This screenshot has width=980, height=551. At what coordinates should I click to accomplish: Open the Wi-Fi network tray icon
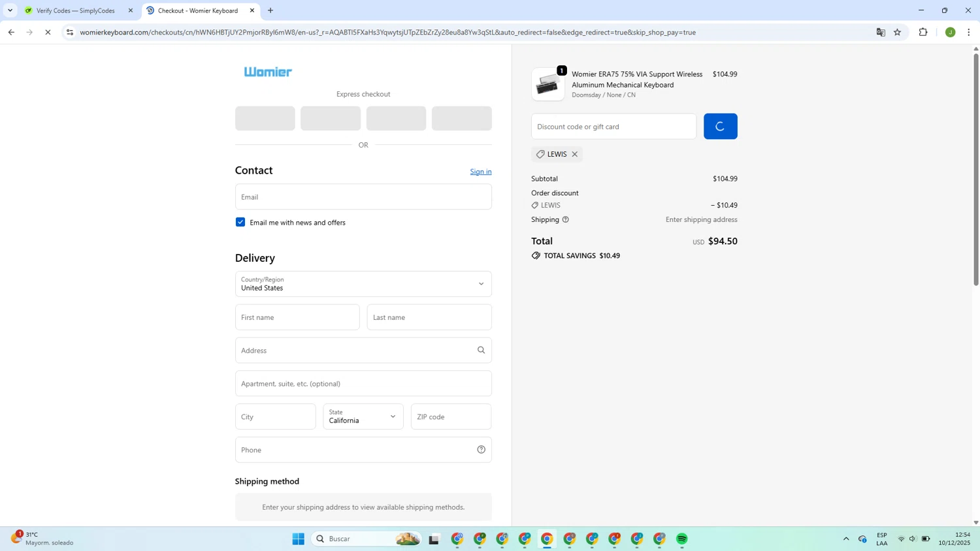point(902,539)
